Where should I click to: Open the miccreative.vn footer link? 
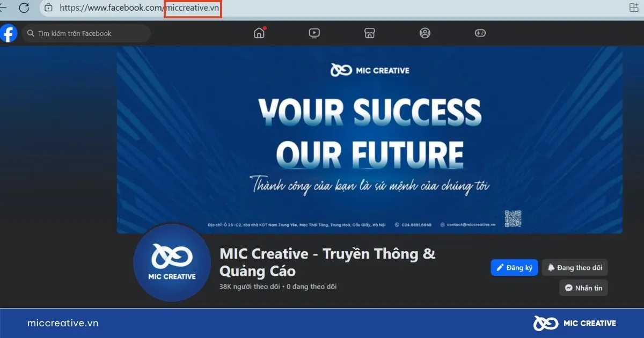(62, 323)
